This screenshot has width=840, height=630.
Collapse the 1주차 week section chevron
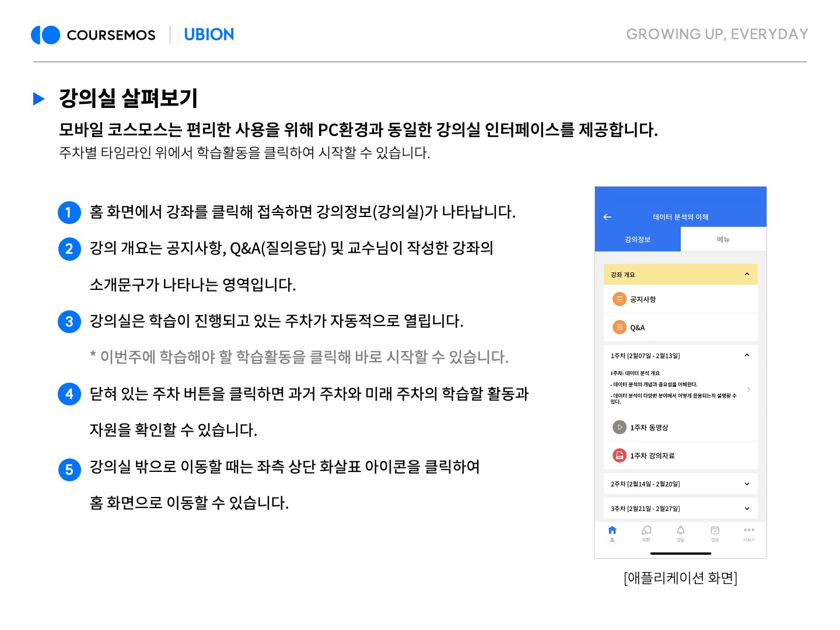pyautogui.click(x=747, y=355)
